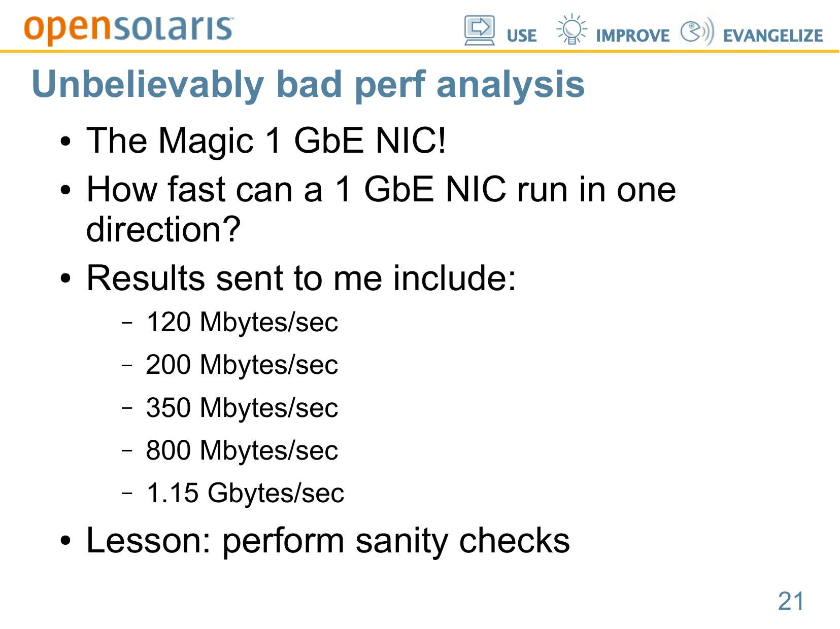The image size is (840, 629).
Task: Click the lightbulb icon beside IMPROVE
Action: pyautogui.click(x=571, y=30)
